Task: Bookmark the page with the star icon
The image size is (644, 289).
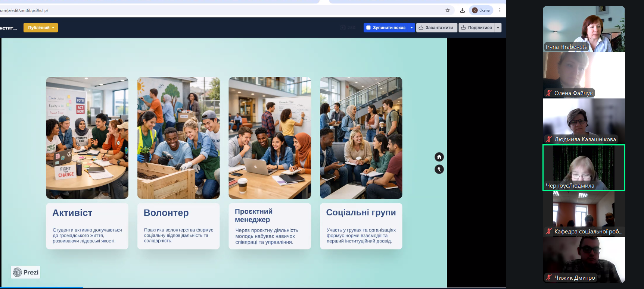Action: pyautogui.click(x=448, y=10)
